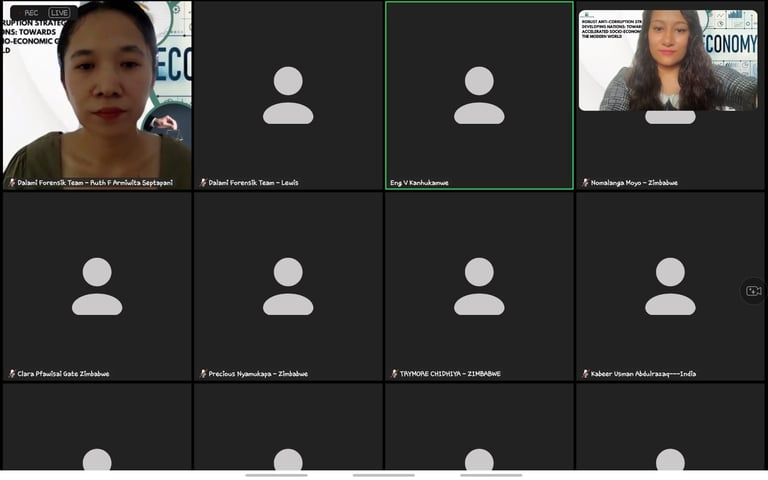This screenshot has width=768, height=480.
Task: Select Nomalanga Moyo's video thumbnail
Action: click(x=668, y=60)
